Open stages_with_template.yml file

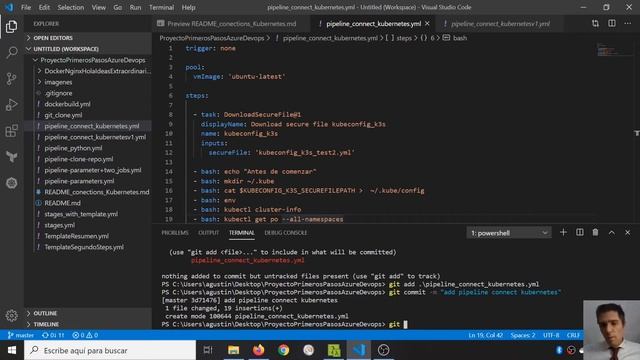point(81,214)
